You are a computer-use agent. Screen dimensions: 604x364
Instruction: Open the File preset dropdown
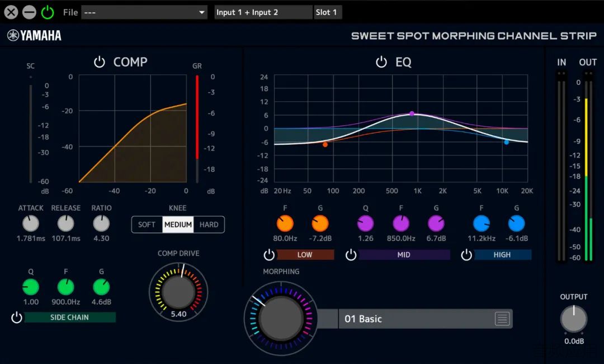[144, 12]
